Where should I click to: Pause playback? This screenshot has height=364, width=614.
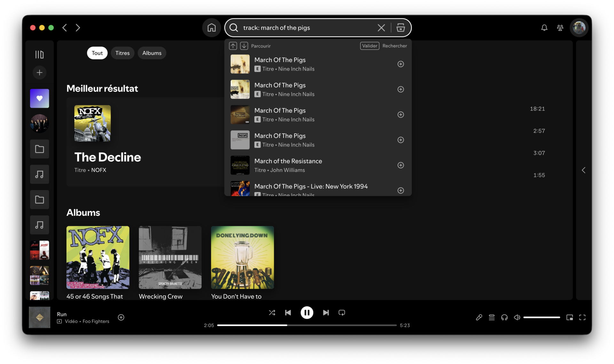click(307, 313)
